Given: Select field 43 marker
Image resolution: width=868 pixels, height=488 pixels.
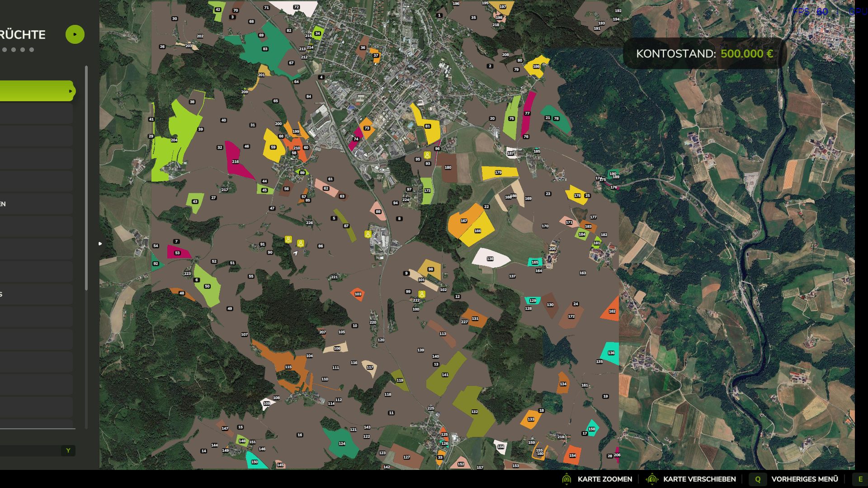Looking at the screenshot, I should (195, 202).
